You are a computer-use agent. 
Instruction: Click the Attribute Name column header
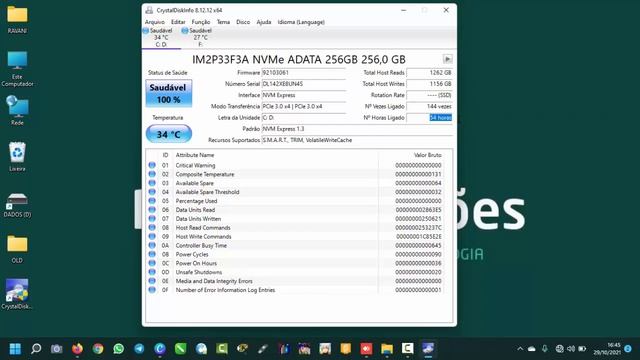195,155
